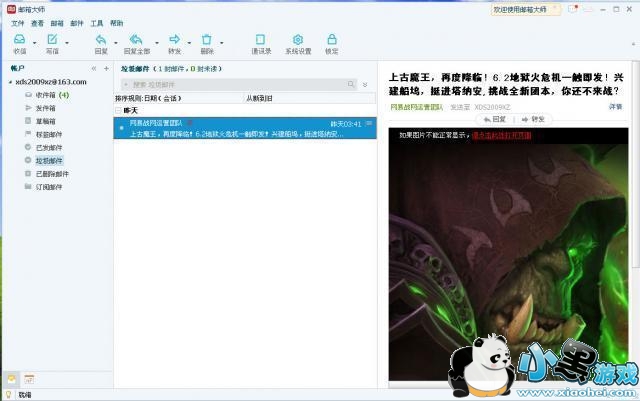
Task: Click the 回复全部 reply-all toolbar icon
Action: coord(136,40)
